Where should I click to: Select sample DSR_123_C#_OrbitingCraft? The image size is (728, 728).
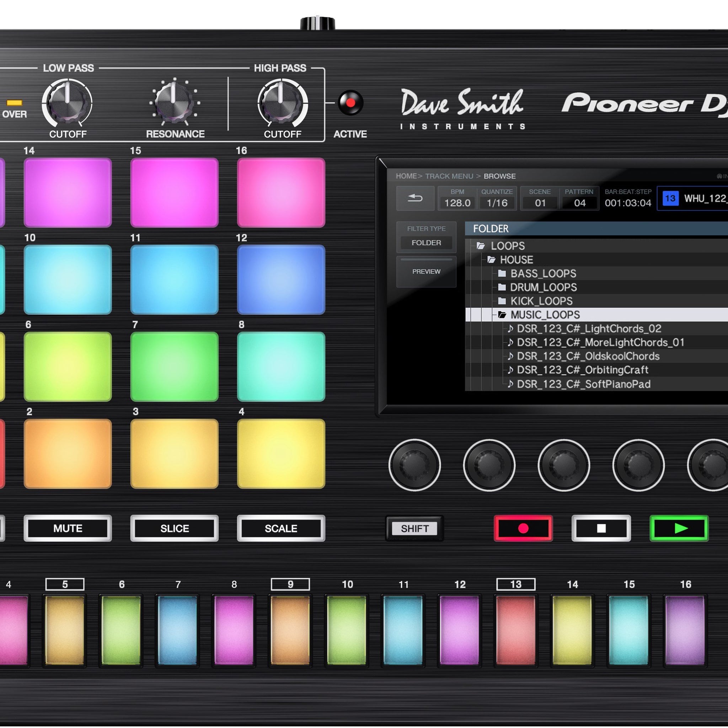pos(578,370)
